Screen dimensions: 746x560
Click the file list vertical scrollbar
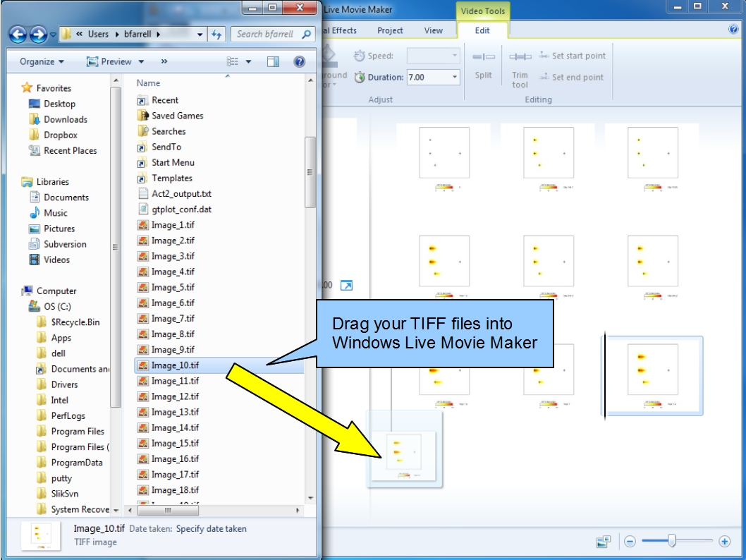(x=310, y=172)
